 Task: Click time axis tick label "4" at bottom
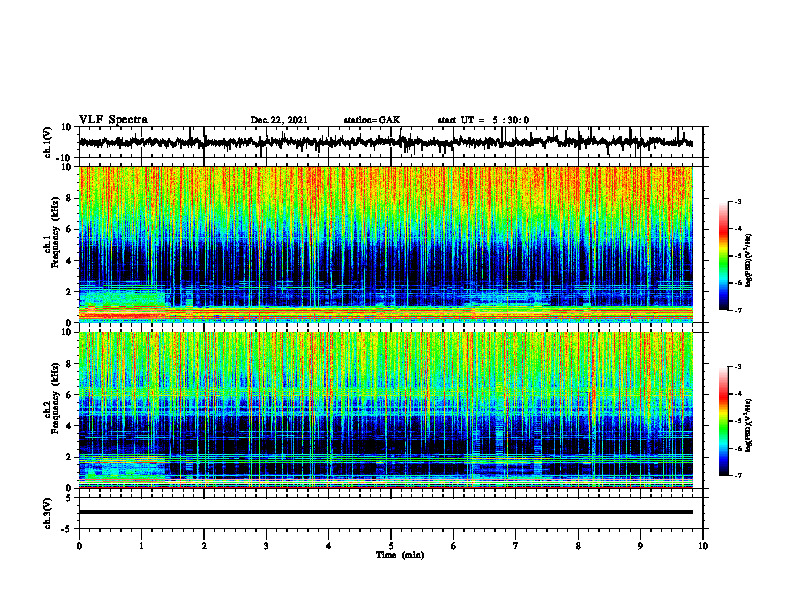coord(329,546)
